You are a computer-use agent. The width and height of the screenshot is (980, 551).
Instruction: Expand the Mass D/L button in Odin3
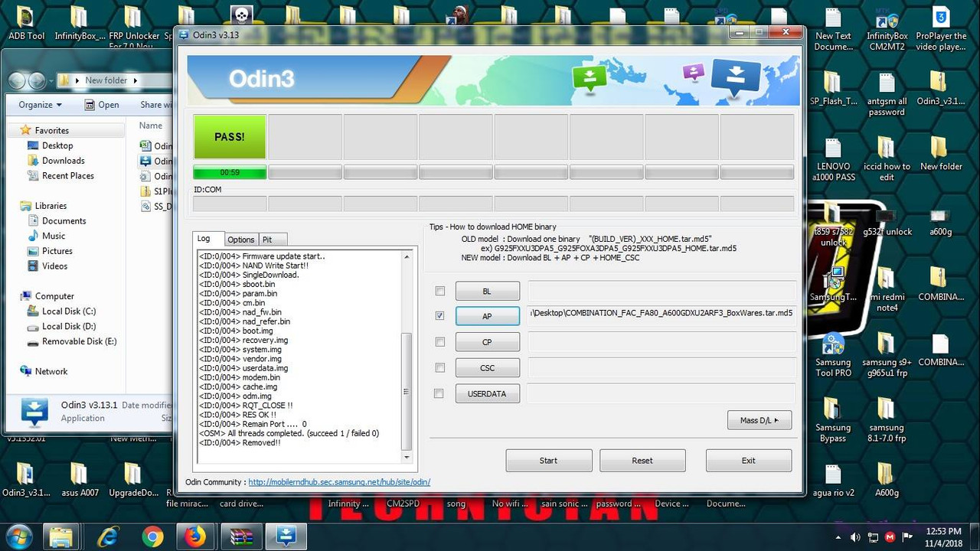(x=759, y=420)
